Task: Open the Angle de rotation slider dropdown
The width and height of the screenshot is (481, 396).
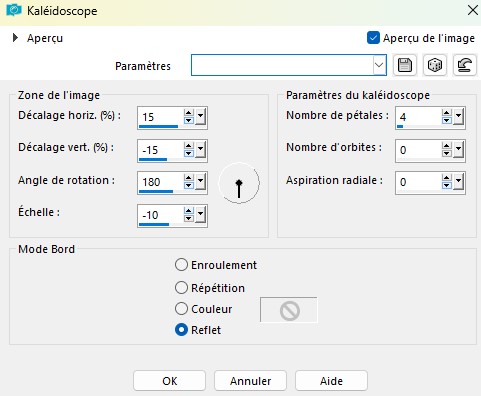Action: tap(200, 182)
